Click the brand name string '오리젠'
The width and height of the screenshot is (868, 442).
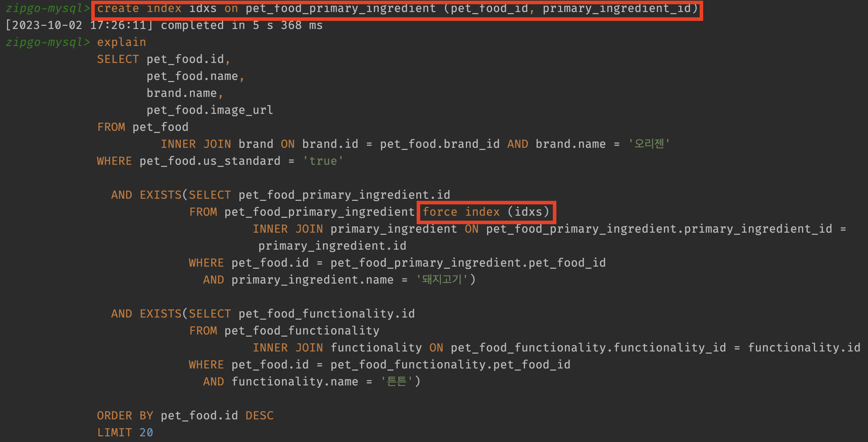click(648, 144)
